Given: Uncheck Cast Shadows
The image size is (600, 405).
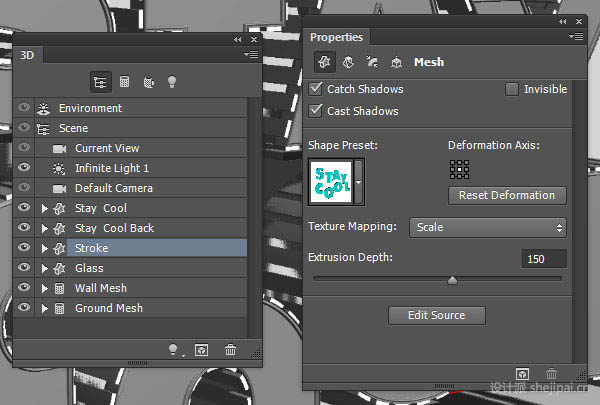Looking at the screenshot, I should pos(315,111).
